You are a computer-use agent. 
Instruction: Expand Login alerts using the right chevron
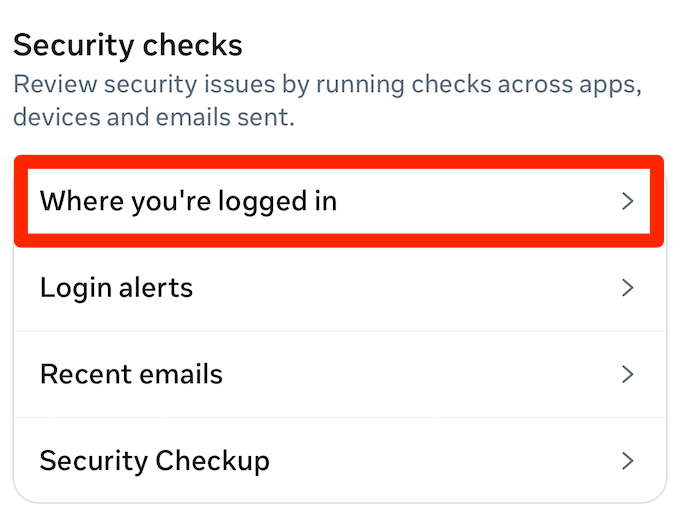(x=628, y=288)
